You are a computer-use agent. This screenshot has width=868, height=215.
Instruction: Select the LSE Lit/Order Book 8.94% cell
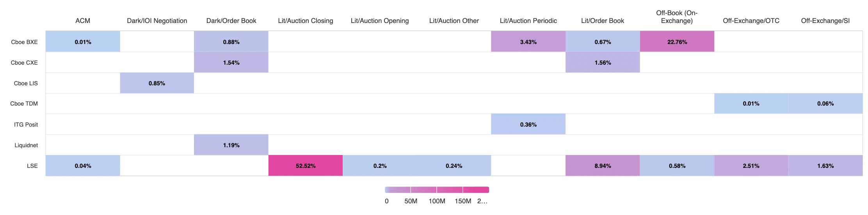click(603, 166)
